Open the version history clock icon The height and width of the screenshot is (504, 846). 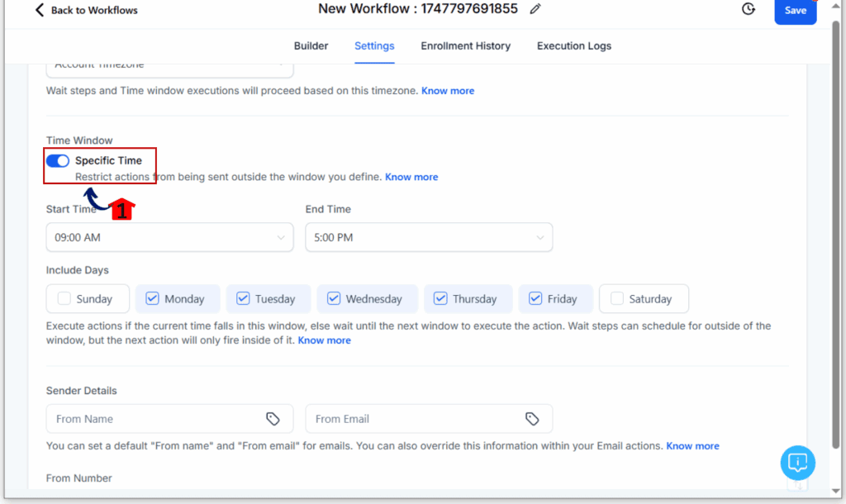749,8
